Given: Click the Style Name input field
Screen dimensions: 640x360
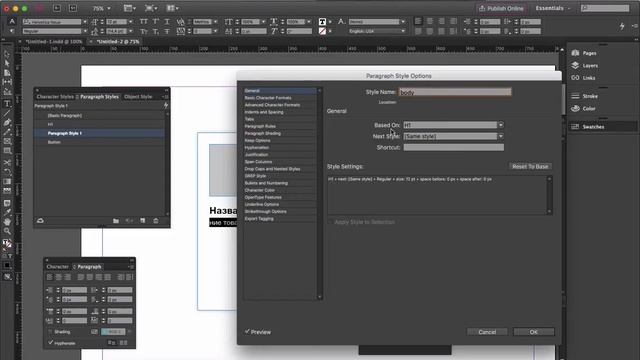Looking at the screenshot, I should (x=455, y=92).
